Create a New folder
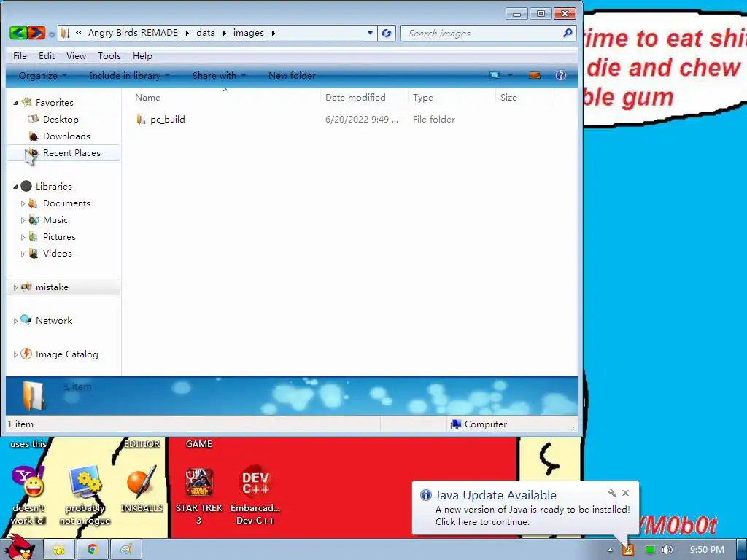This screenshot has width=747, height=560. [x=292, y=75]
